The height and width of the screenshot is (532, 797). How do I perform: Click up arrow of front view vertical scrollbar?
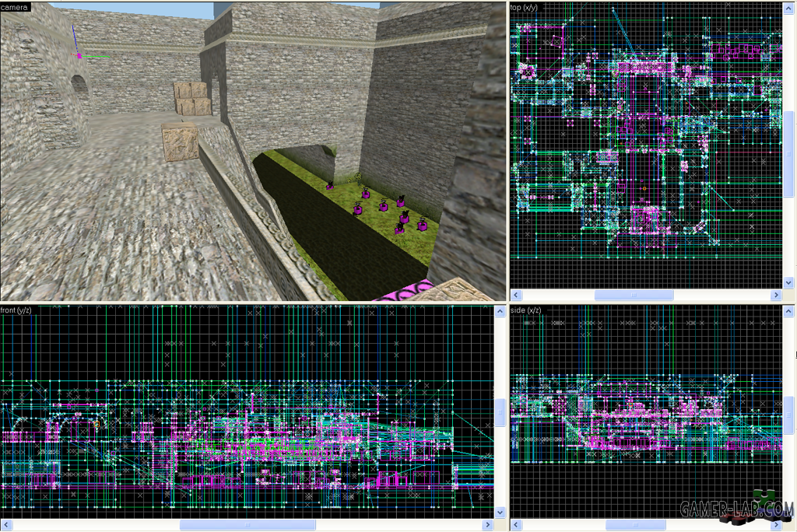(x=500, y=311)
